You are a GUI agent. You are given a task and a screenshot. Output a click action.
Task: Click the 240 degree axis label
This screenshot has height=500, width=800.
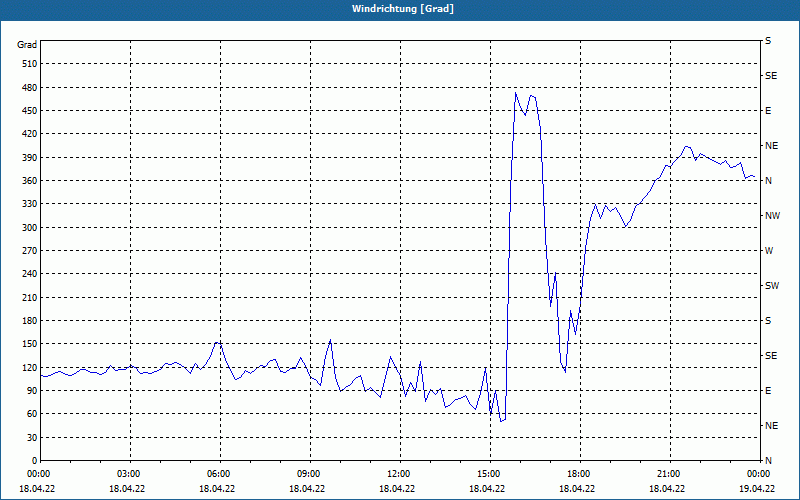[x=30, y=274]
